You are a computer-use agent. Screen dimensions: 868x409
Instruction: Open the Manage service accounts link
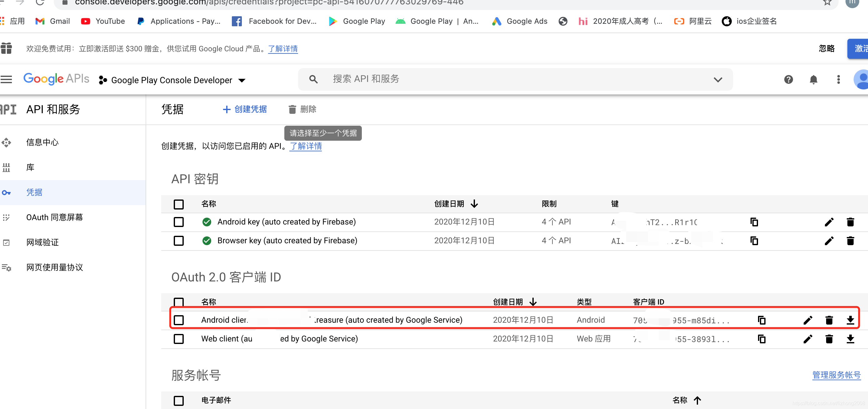point(836,375)
